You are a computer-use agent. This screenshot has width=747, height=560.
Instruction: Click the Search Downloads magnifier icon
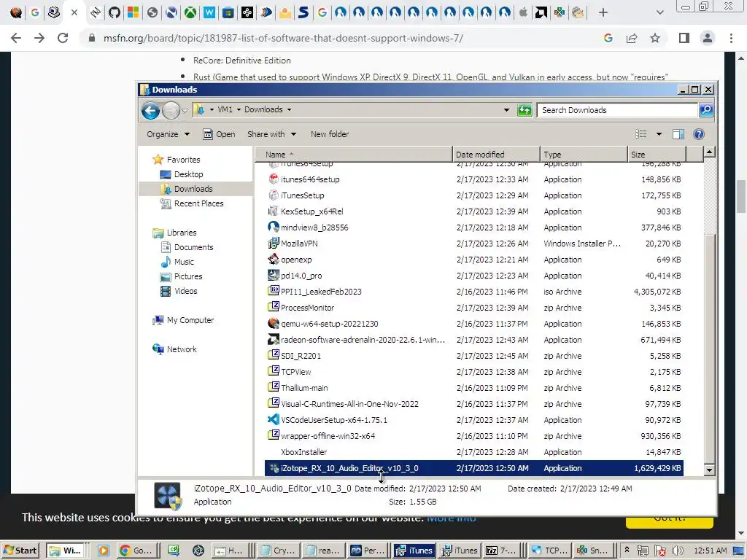(706, 110)
